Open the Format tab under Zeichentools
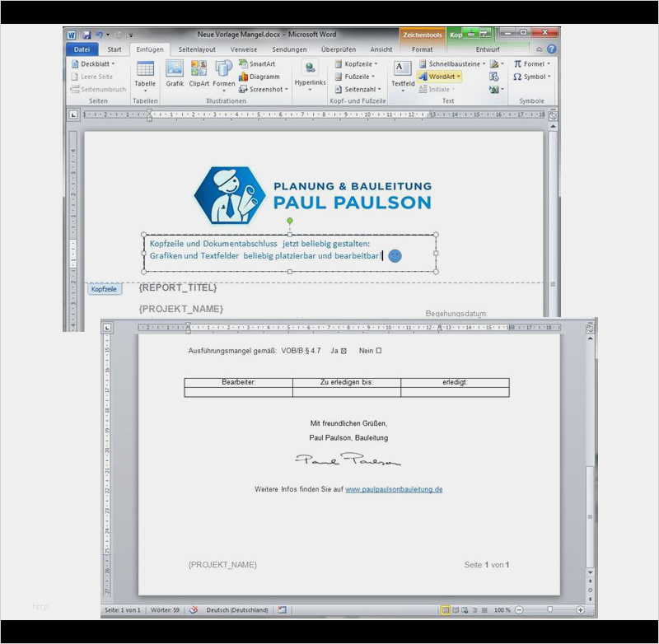Image resolution: width=659 pixels, height=644 pixels. coord(422,49)
